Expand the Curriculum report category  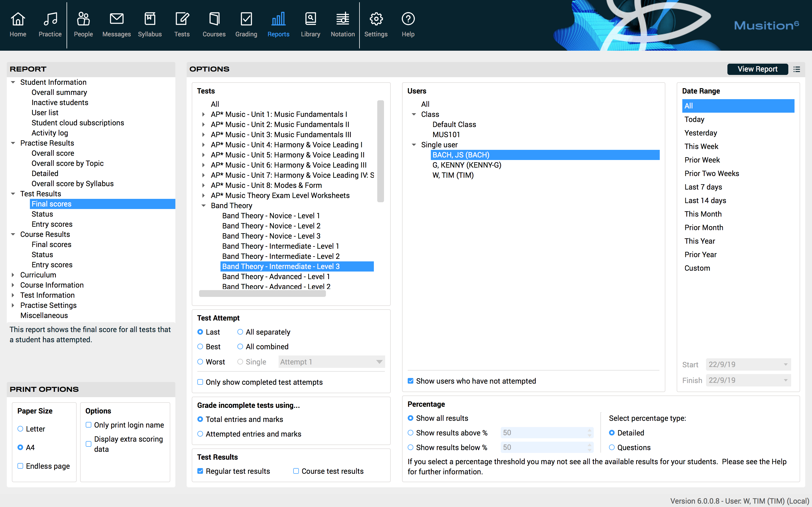pos(13,275)
